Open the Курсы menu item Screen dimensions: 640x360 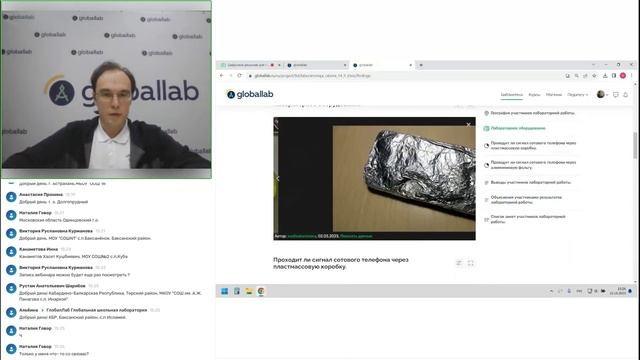pyautogui.click(x=534, y=95)
